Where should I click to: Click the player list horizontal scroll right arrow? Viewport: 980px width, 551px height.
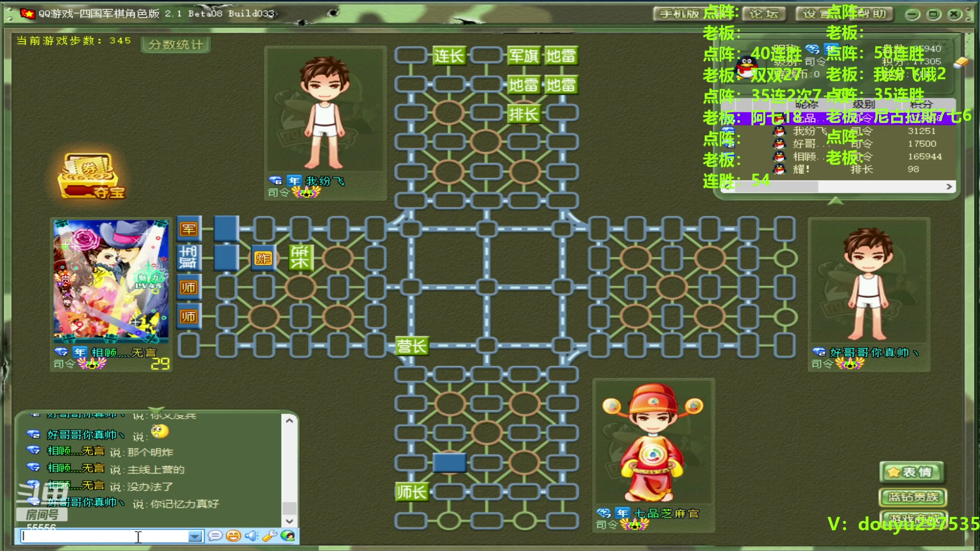(x=949, y=187)
